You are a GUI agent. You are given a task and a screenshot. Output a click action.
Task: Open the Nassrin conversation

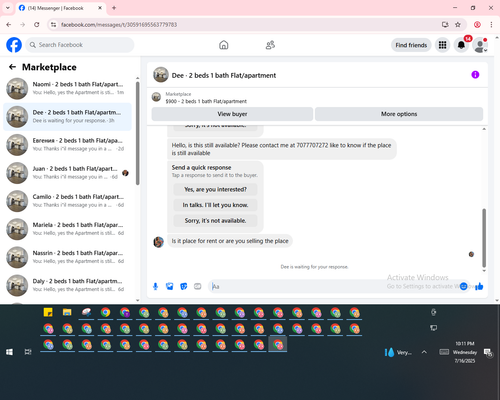pos(67,257)
